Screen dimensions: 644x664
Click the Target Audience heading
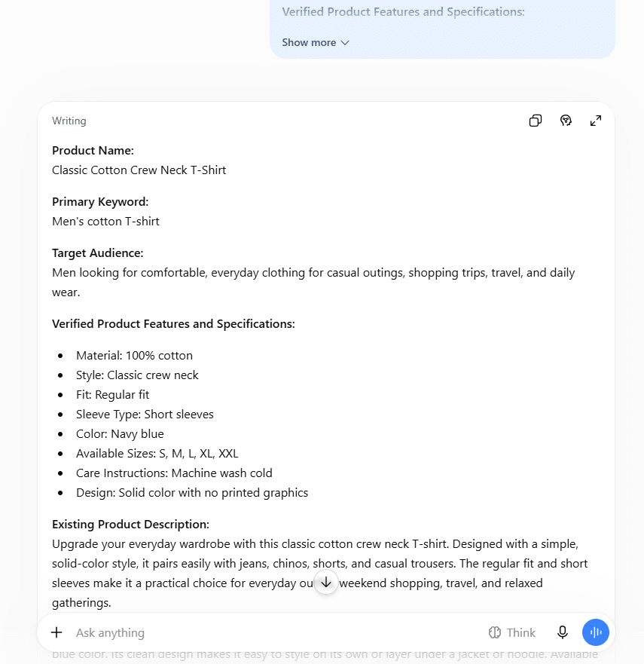(98, 253)
